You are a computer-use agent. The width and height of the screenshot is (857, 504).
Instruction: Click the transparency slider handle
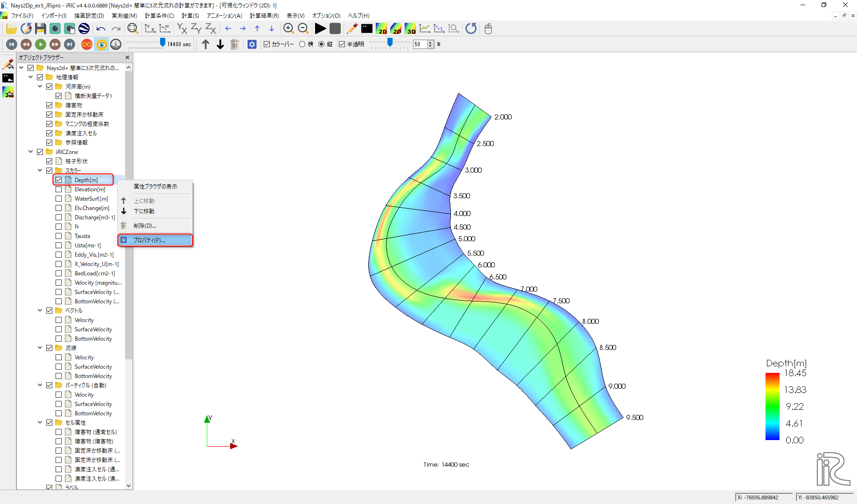[x=390, y=43]
